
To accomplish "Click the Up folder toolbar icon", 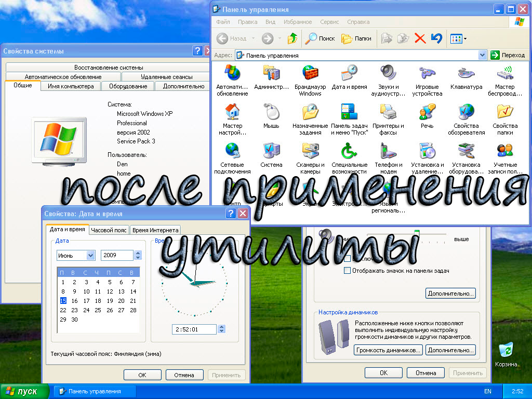I will click(x=292, y=38).
